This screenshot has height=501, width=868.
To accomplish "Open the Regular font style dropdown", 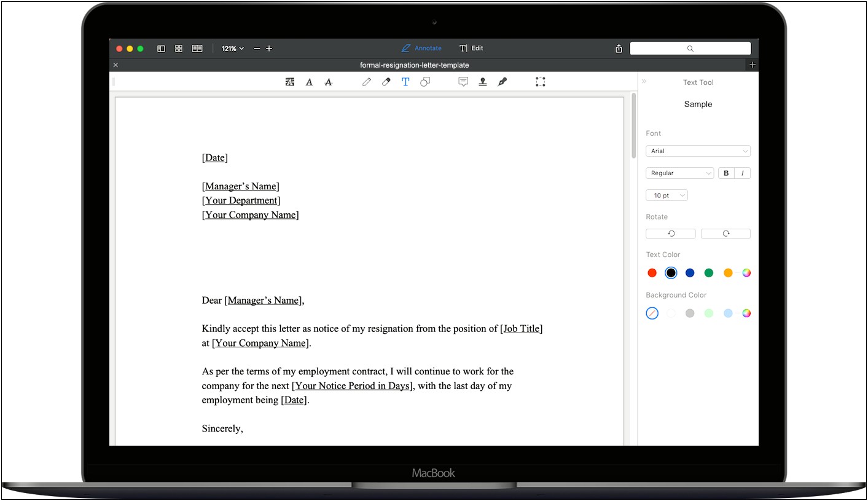I will tap(679, 173).
